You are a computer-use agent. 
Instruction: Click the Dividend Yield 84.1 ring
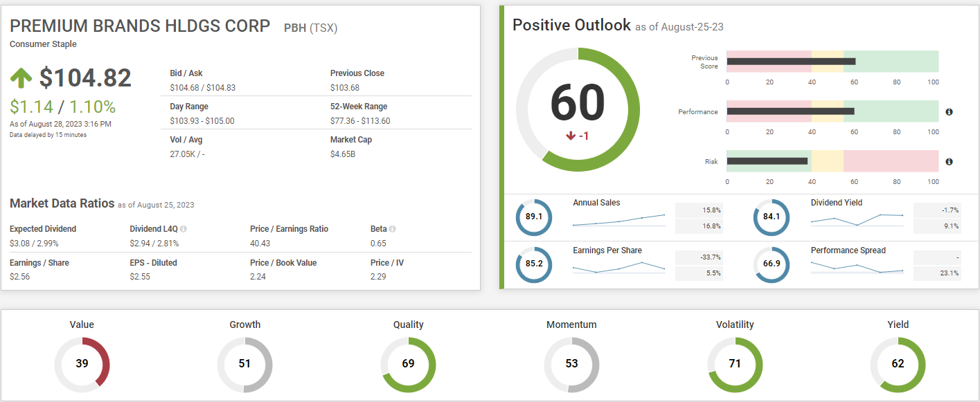pos(772,217)
